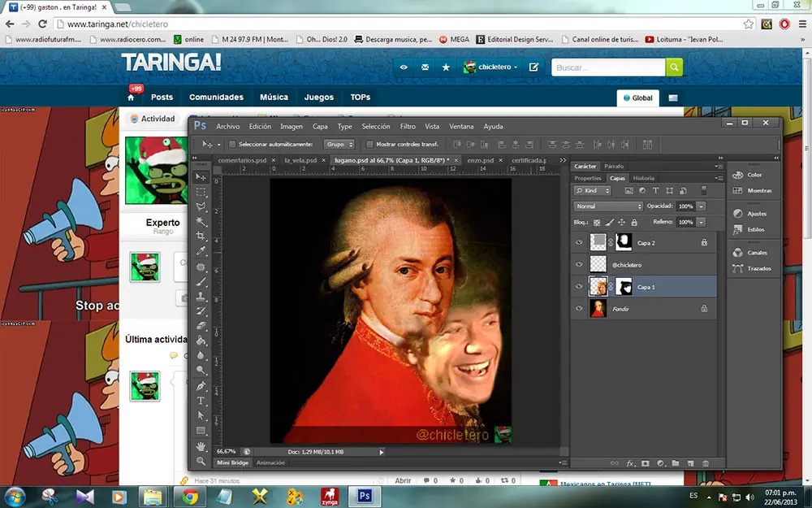Click the 66,67% zoom level field
812x508 pixels.
[227, 451]
